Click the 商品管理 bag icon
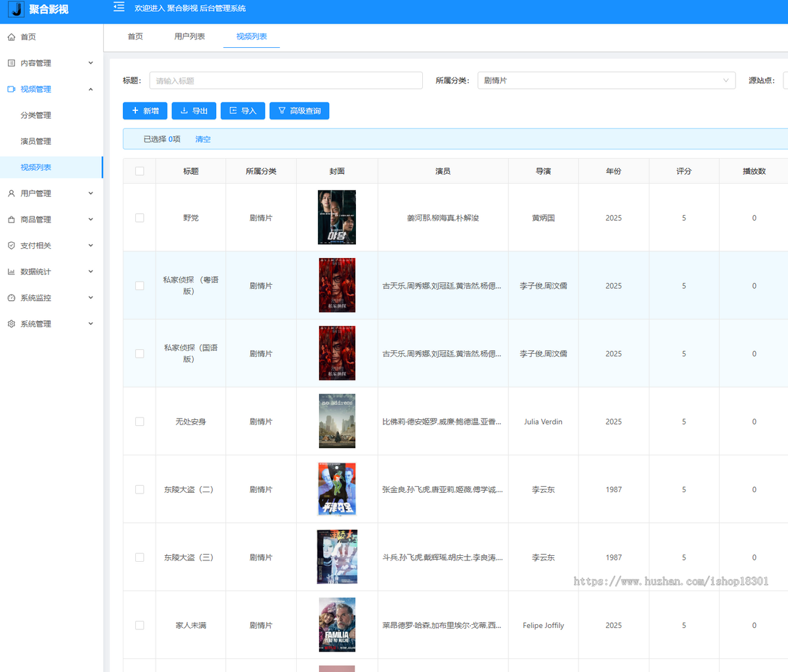 pos(11,220)
